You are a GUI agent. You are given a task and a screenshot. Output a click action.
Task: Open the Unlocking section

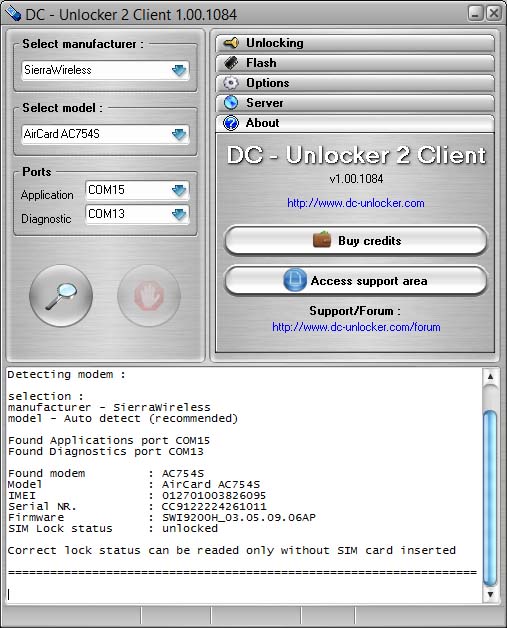[x=355, y=43]
